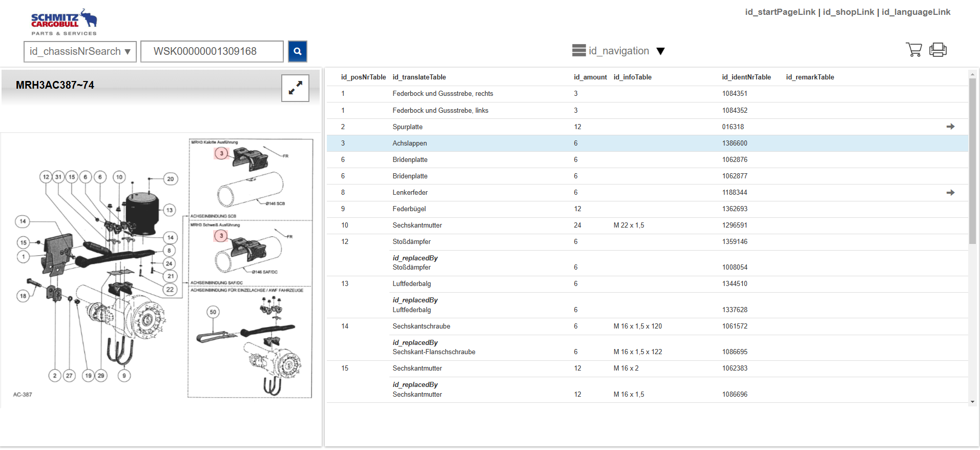Image resolution: width=980 pixels, height=450 pixels.
Task: Open the id_shopLink link
Action: click(848, 12)
